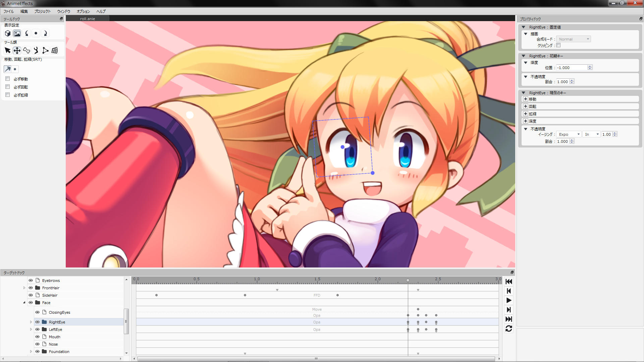Add a 移動 key with plus button
644x362 pixels.
525,99
